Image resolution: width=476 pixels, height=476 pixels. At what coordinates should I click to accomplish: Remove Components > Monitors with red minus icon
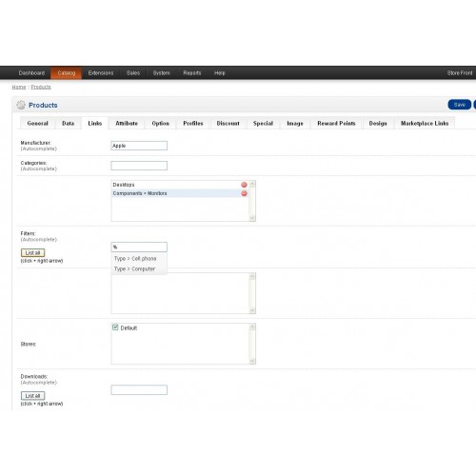244,193
